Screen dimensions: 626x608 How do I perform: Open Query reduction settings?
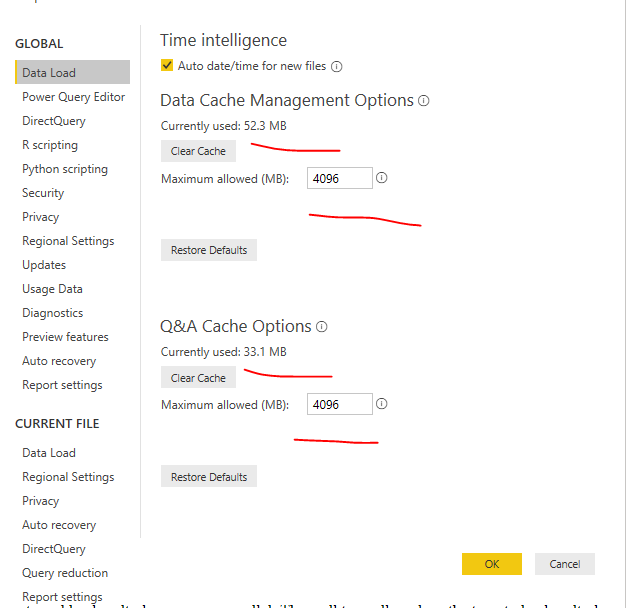pyautogui.click(x=65, y=573)
